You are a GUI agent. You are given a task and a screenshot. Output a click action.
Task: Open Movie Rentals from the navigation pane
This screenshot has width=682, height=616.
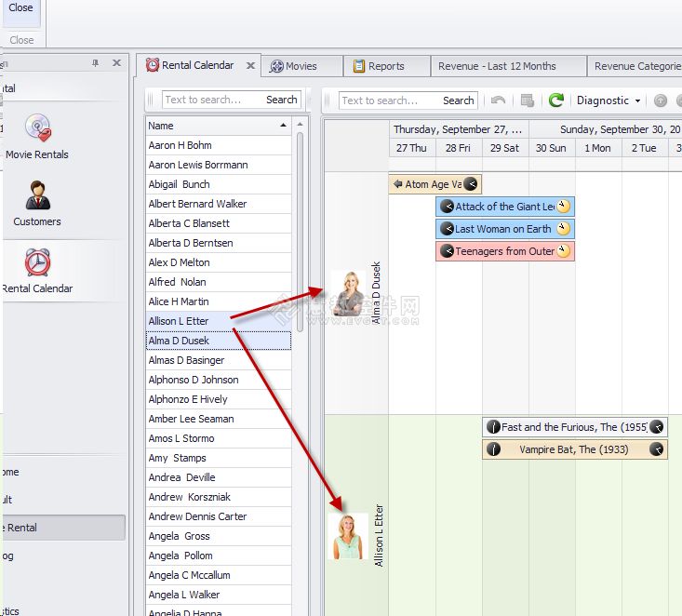(37, 135)
